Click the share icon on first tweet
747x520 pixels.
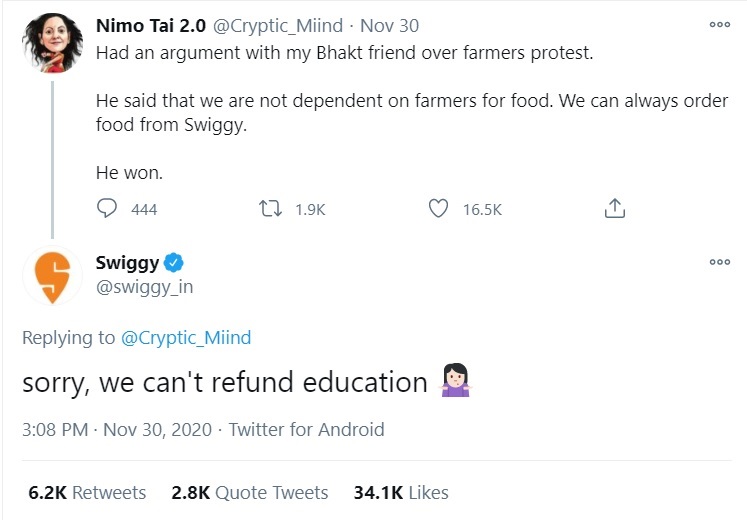point(615,209)
